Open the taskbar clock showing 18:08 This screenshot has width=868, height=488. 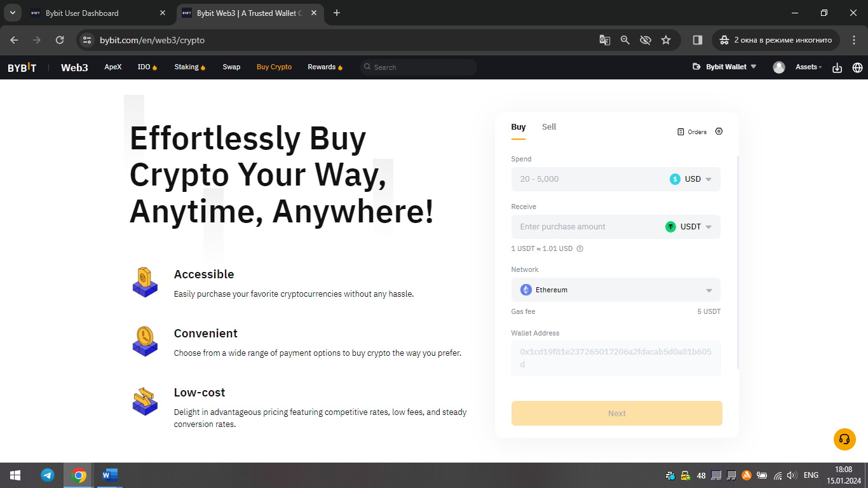843,475
